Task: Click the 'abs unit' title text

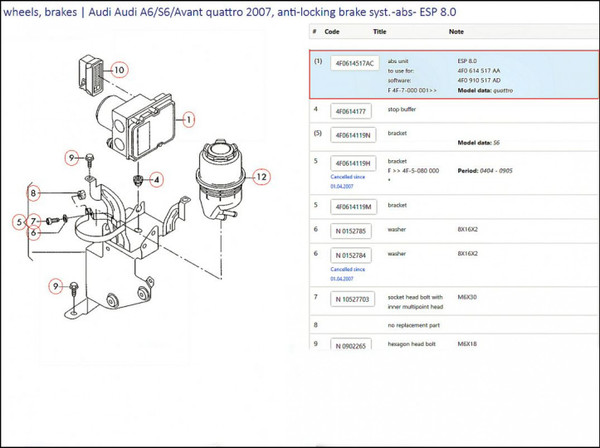Action: tap(398, 61)
